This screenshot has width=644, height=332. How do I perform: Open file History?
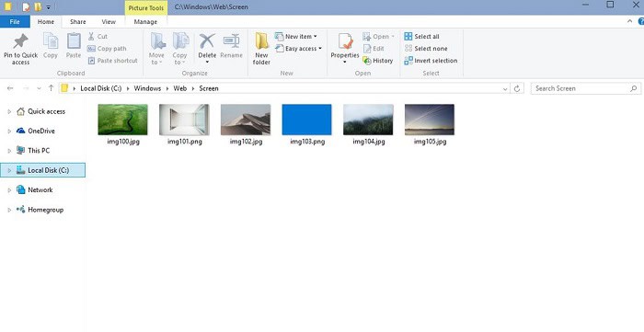tap(378, 61)
